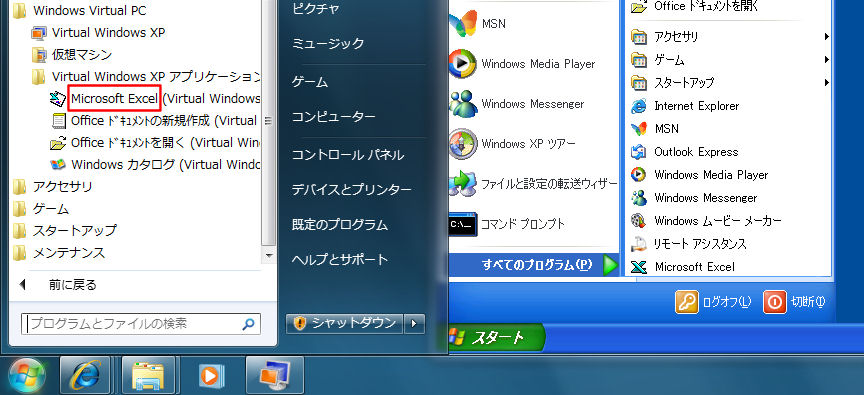Open ヘルプとサポート

(x=340, y=259)
